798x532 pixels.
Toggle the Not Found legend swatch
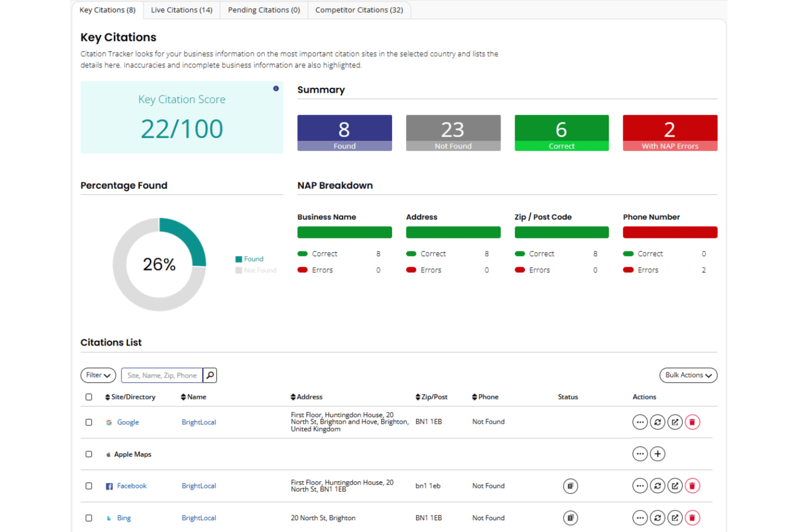238,270
